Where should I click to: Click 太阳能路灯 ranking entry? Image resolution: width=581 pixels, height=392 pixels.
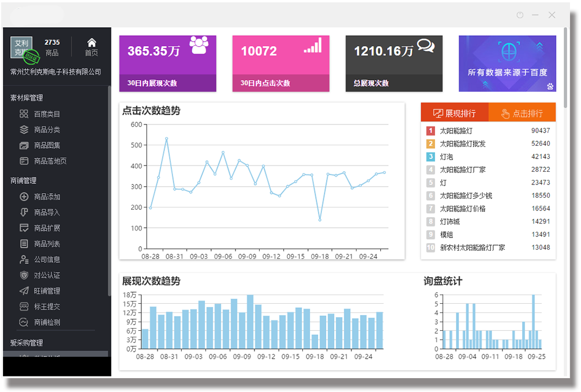456,131
